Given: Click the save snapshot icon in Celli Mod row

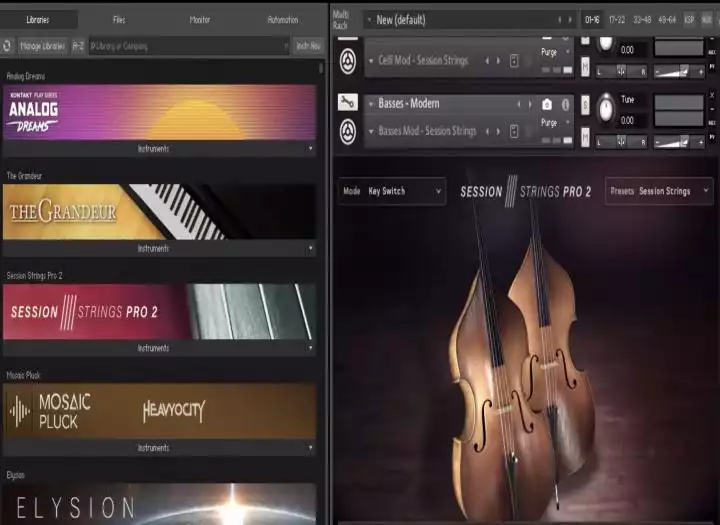Looking at the screenshot, I should coord(514,61).
